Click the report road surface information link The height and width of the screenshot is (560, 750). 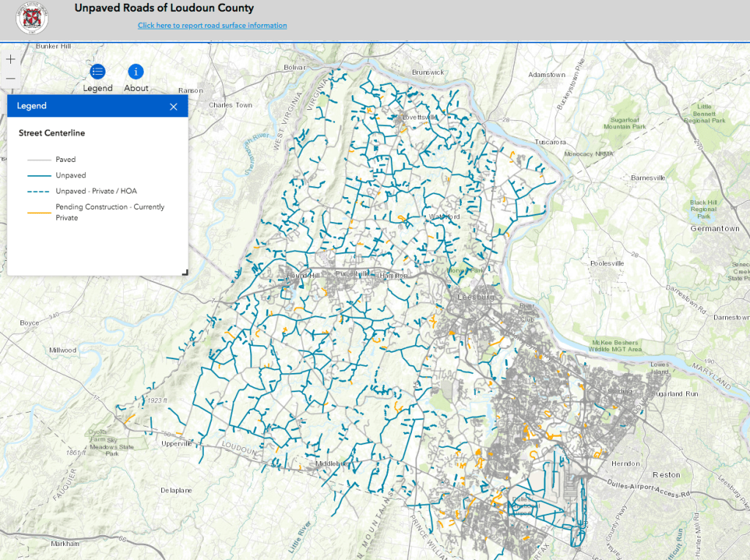(x=212, y=26)
